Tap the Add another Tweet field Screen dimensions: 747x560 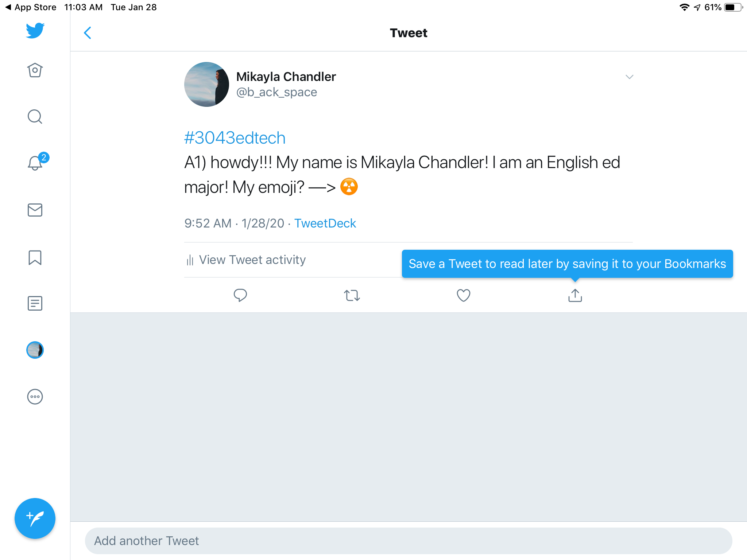pyautogui.click(x=409, y=541)
